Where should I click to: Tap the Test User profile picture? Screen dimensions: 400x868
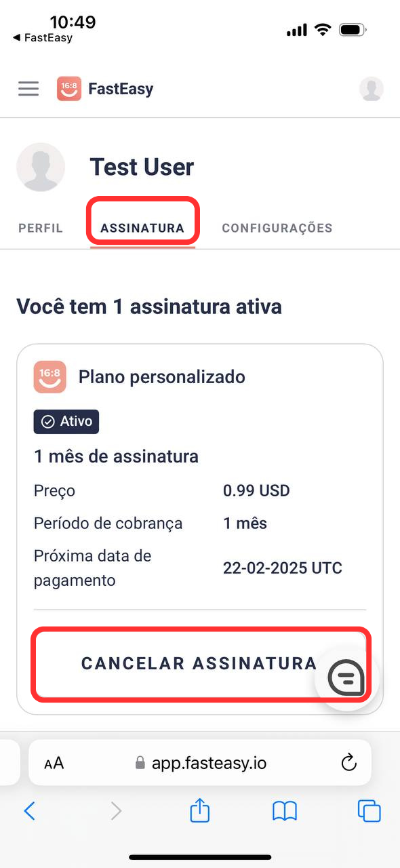pos(41,167)
